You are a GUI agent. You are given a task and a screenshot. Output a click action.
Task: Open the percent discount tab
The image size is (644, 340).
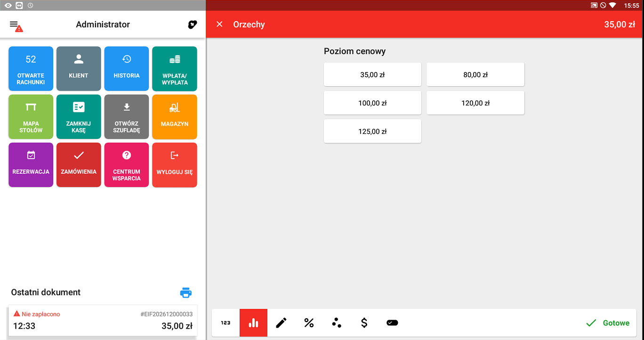click(309, 323)
